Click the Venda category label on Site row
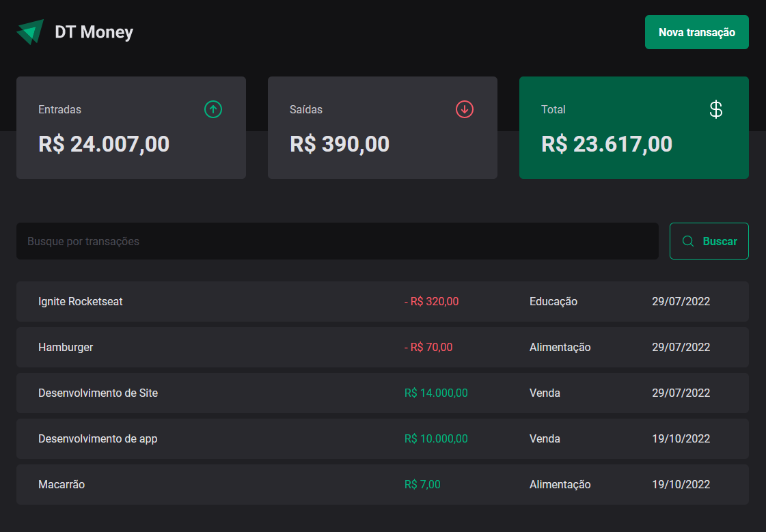The width and height of the screenshot is (766, 532). click(545, 393)
